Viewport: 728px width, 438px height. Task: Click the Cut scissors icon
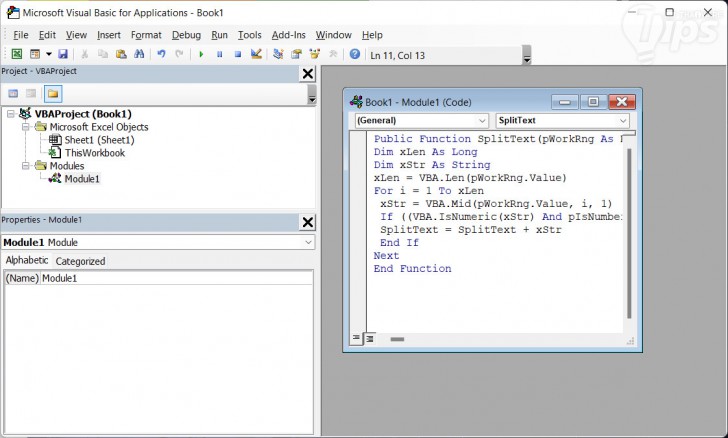coord(84,54)
